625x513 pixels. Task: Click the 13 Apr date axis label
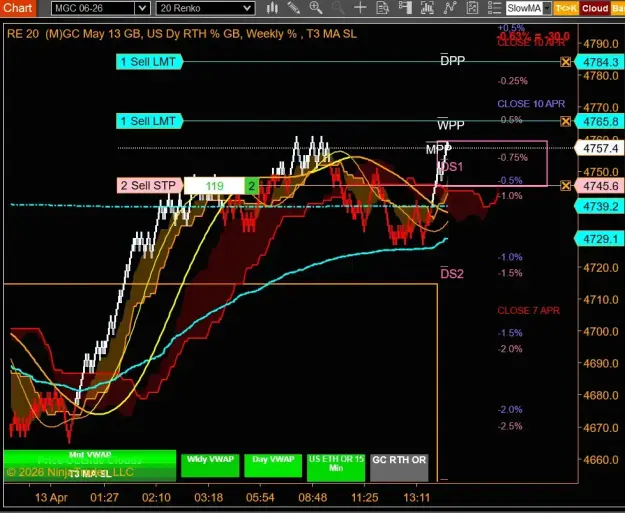tap(51, 497)
